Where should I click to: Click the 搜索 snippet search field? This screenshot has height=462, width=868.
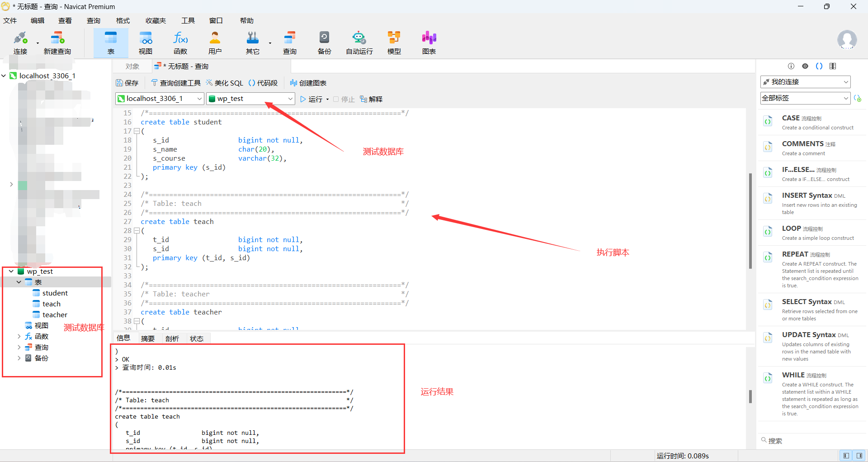[x=812, y=441]
